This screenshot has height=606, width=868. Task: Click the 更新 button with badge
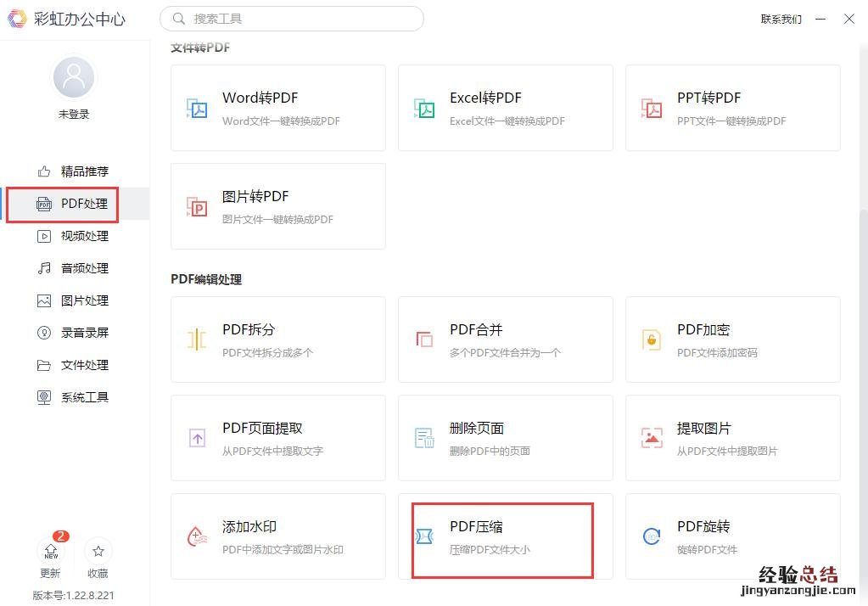click(x=51, y=555)
